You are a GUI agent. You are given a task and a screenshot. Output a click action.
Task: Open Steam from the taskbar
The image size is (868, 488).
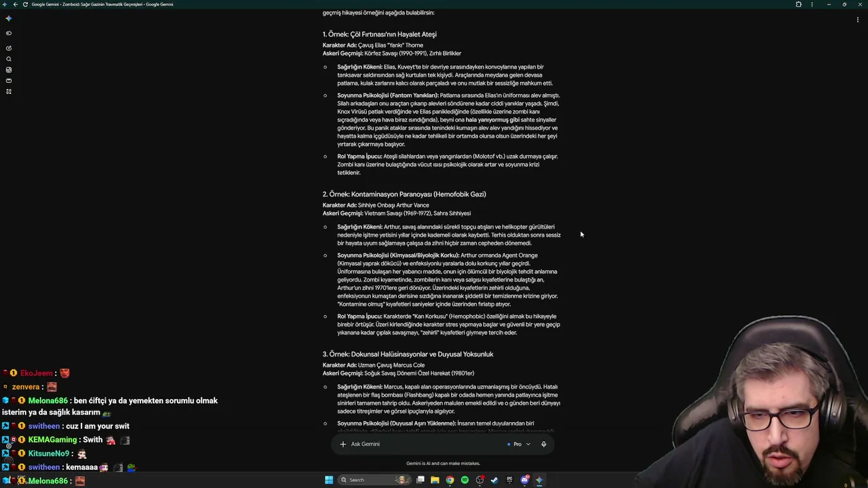[x=494, y=480]
